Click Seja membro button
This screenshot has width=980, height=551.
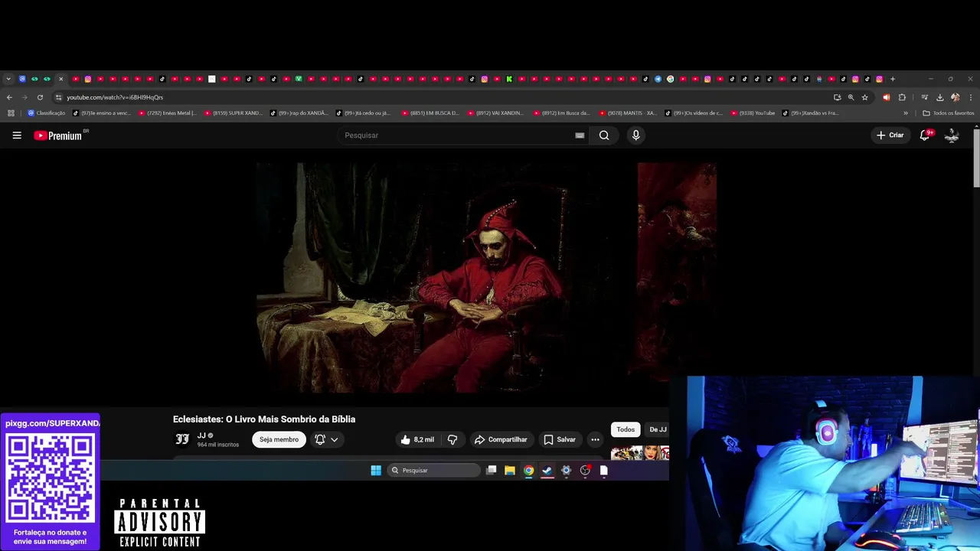point(279,439)
